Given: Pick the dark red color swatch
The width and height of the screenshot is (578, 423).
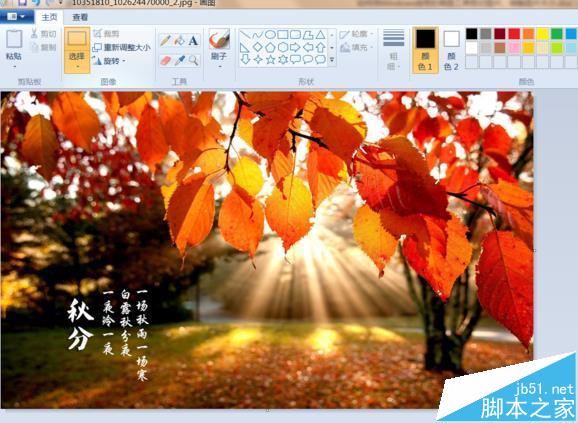Looking at the screenshot, I should pyautogui.click(x=500, y=34).
